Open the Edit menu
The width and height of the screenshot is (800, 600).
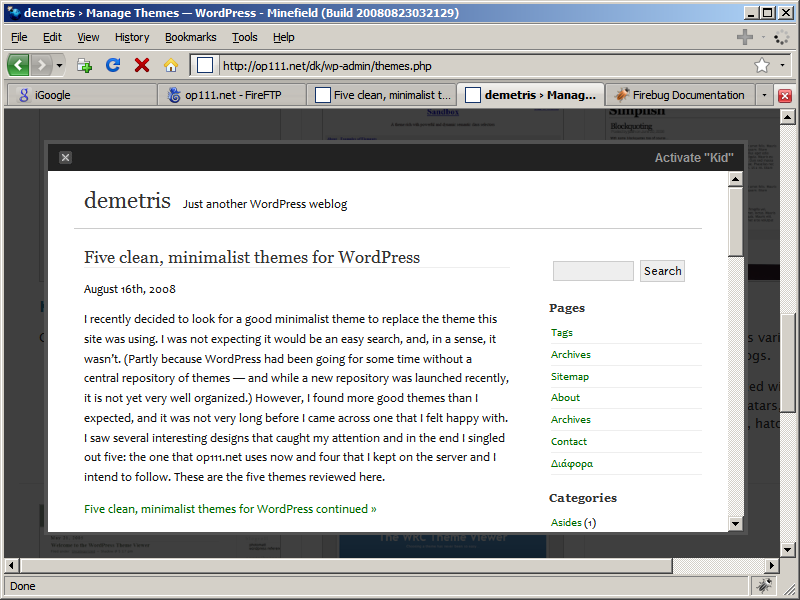(x=52, y=37)
